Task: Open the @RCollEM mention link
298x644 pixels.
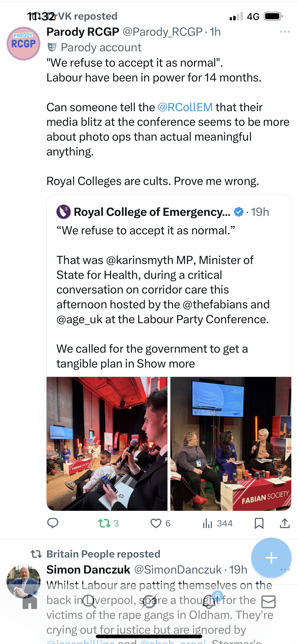Action: tap(185, 107)
